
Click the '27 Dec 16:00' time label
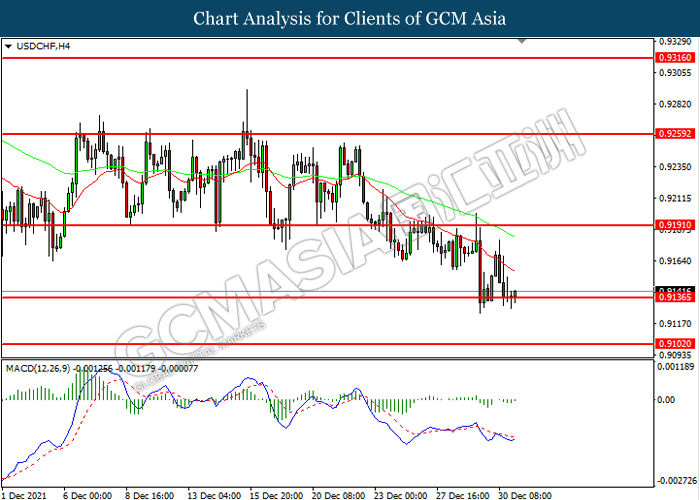(463, 495)
